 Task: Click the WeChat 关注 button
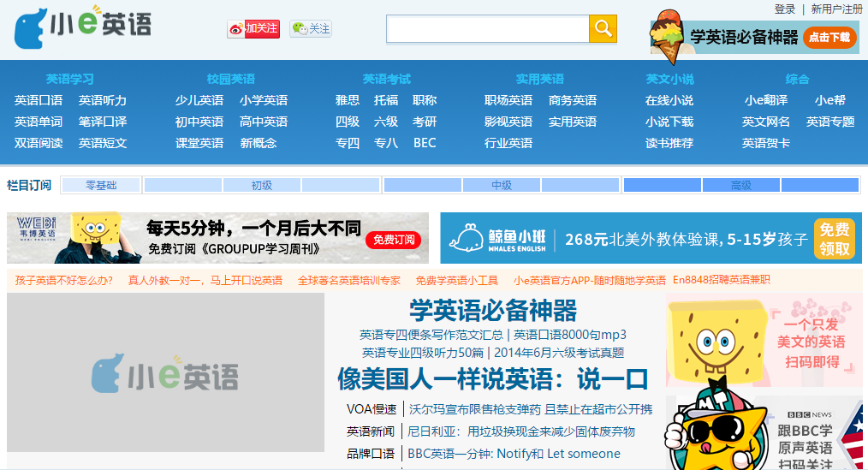click(311, 29)
